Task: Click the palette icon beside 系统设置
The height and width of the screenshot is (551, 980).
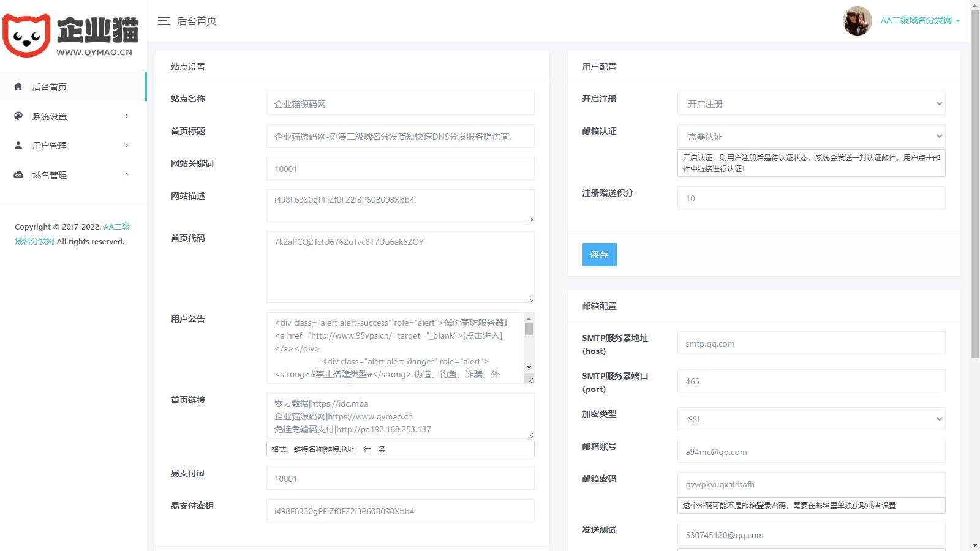Action: tap(18, 116)
